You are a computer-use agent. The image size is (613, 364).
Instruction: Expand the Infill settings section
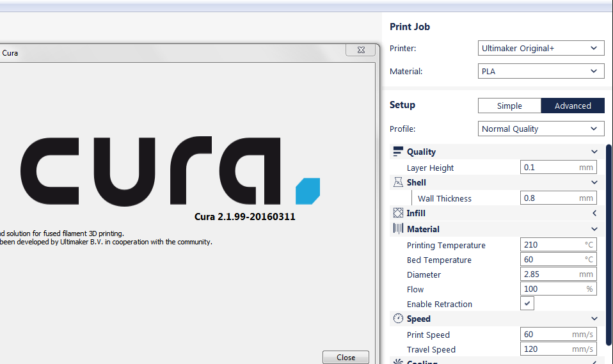click(594, 213)
